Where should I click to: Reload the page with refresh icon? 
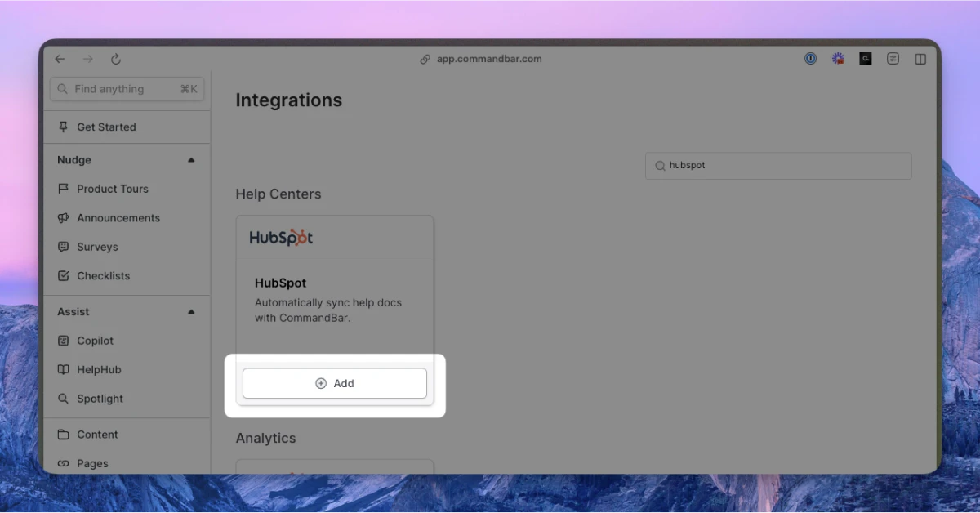[x=116, y=59]
